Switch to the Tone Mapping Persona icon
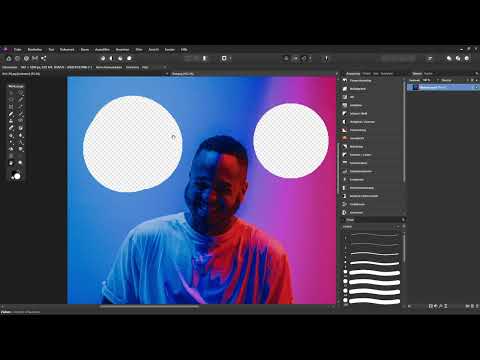This screenshot has height=360, width=480. 35,58
